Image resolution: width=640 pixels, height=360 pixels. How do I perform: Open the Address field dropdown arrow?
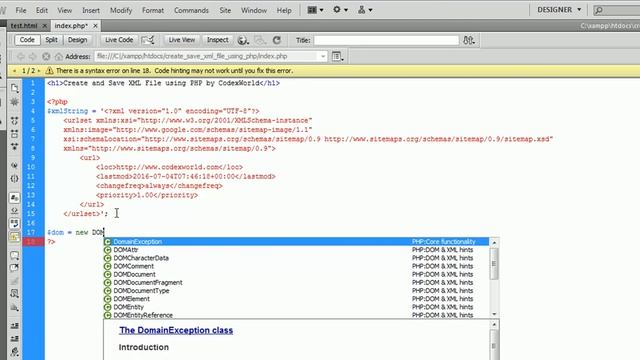323,56
